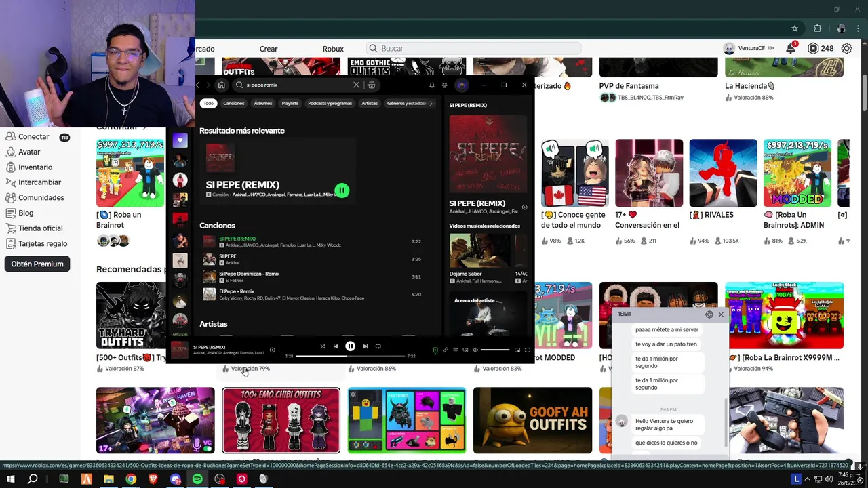Select the Playlists filter in Spotify
868x488 pixels.
point(290,104)
